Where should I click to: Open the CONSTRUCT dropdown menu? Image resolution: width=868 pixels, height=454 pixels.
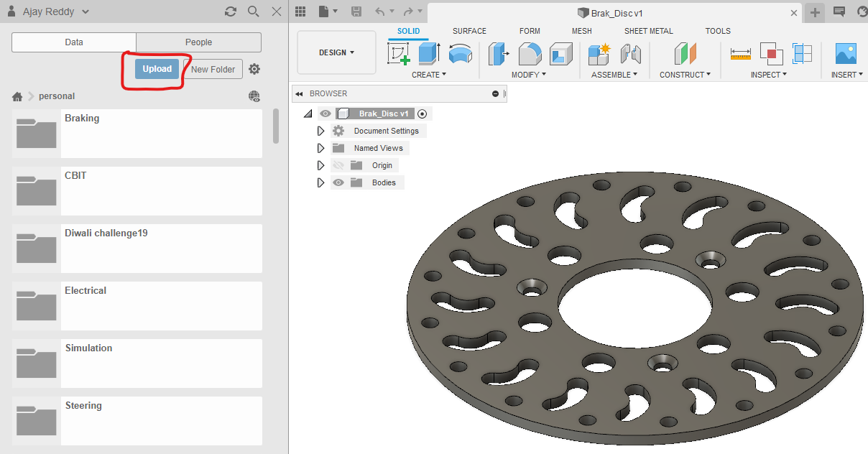coord(685,75)
